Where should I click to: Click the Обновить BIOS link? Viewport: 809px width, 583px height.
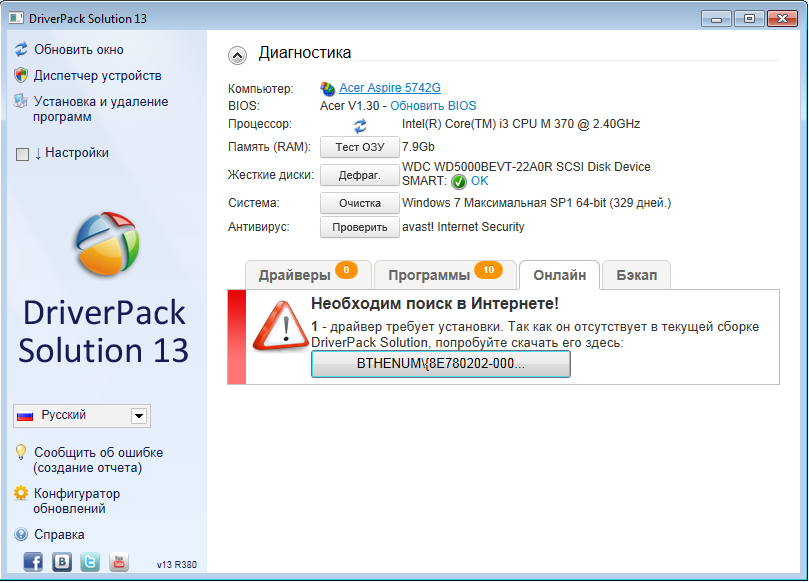pyautogui.click(x=433, y=106)
